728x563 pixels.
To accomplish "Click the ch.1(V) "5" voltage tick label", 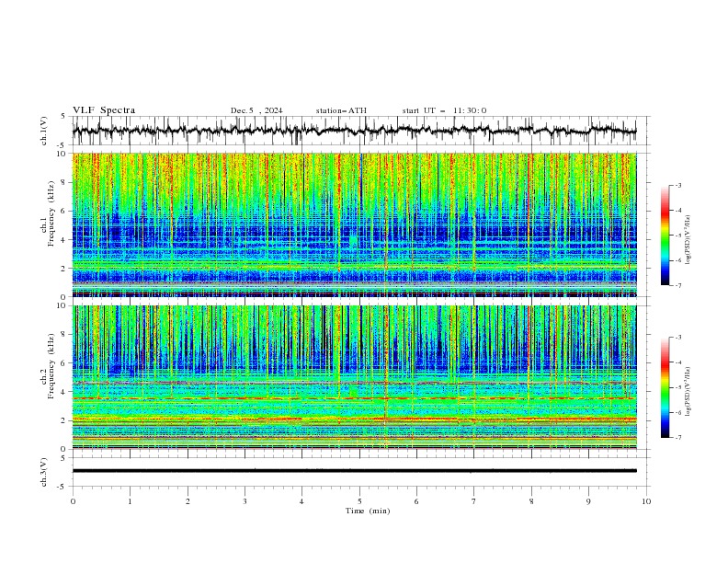I will (x=64, y=116).
